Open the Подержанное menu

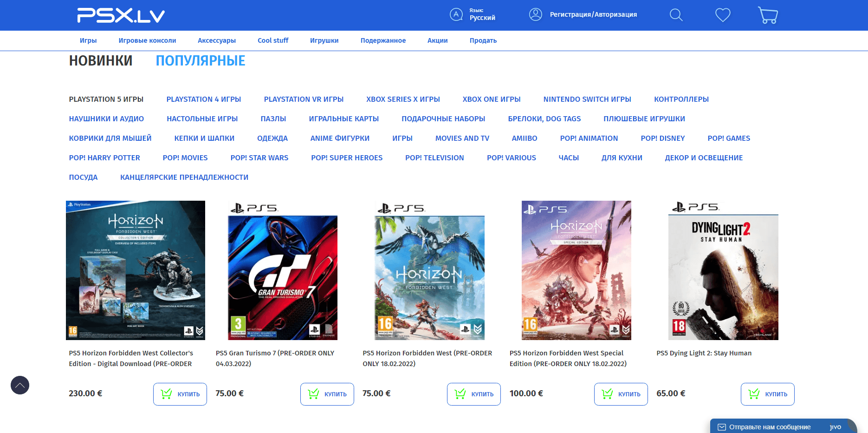tap(383, 40)
